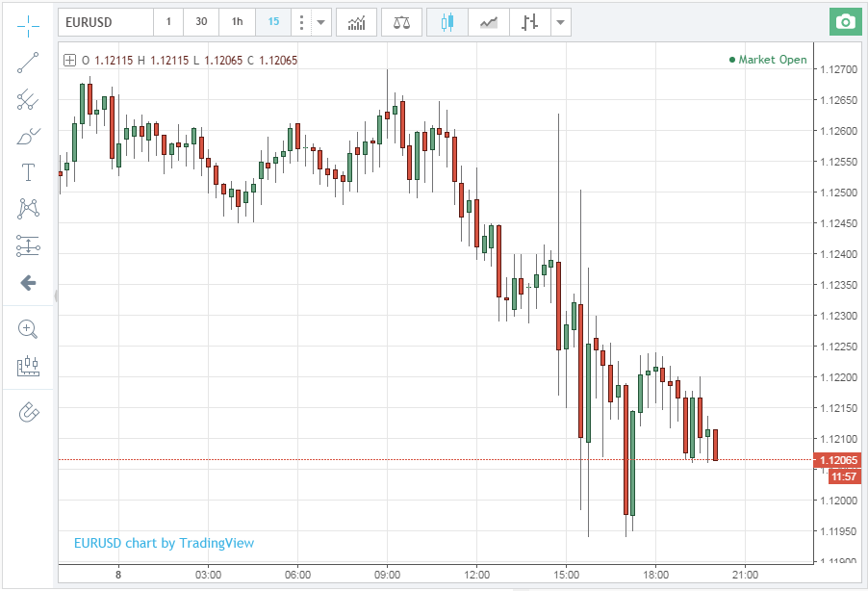Open the indicators menu
The image size is (868, 591).
[356, 22]
